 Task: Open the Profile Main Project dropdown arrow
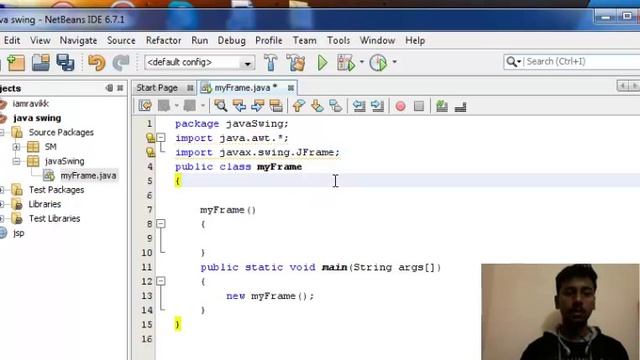coord(394,62)
